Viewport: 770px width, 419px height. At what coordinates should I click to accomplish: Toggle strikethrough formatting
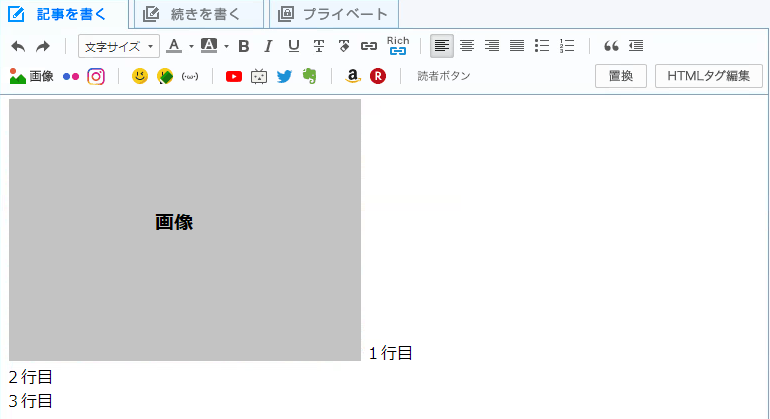(x=319, y=46)
